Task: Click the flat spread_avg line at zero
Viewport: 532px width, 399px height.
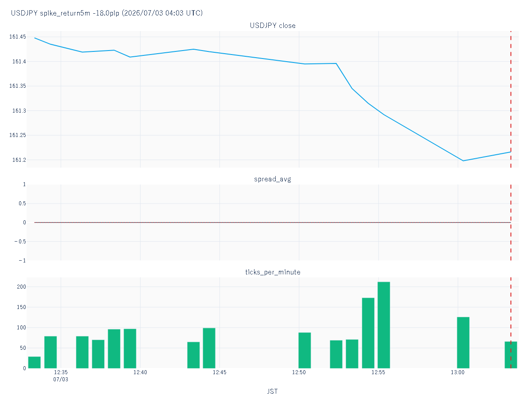Action: coord(272,223)
